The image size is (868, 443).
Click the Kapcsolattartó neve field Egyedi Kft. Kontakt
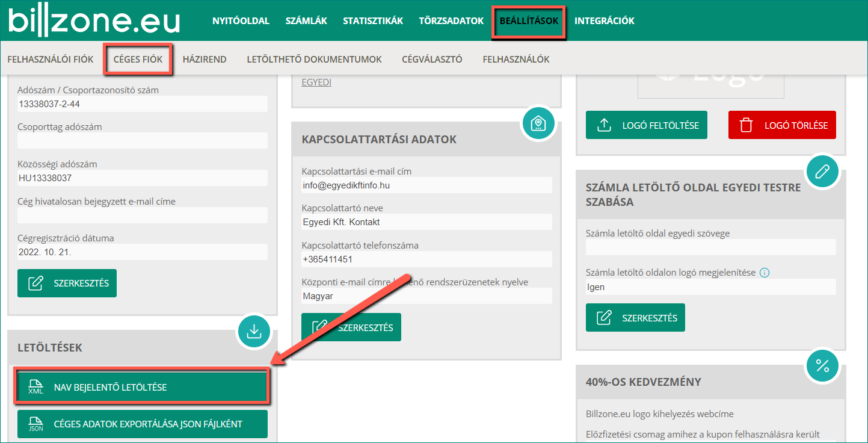(x=426, y=222)
